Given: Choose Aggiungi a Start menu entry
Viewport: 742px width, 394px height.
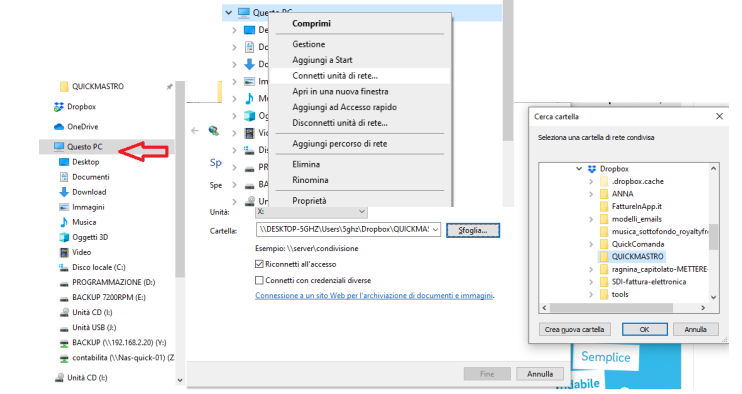Looking at the screenshot, I should pyautogui.click(x=360, y=60).
